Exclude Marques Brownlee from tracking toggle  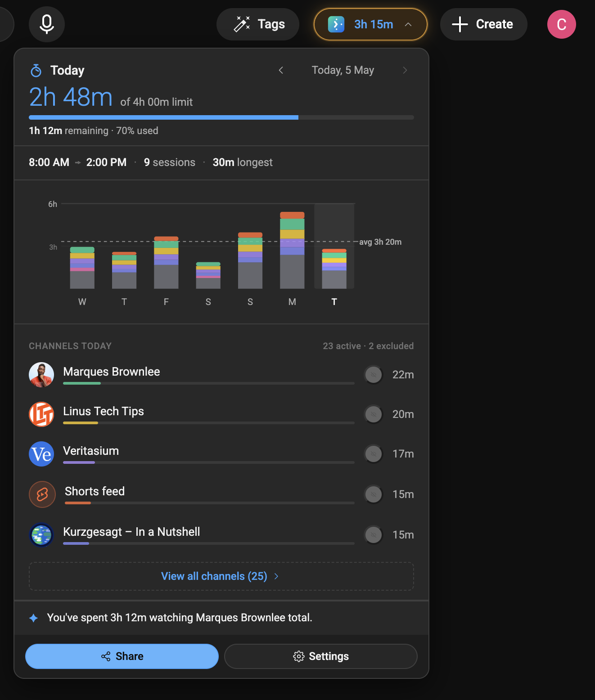coord(374,375)
